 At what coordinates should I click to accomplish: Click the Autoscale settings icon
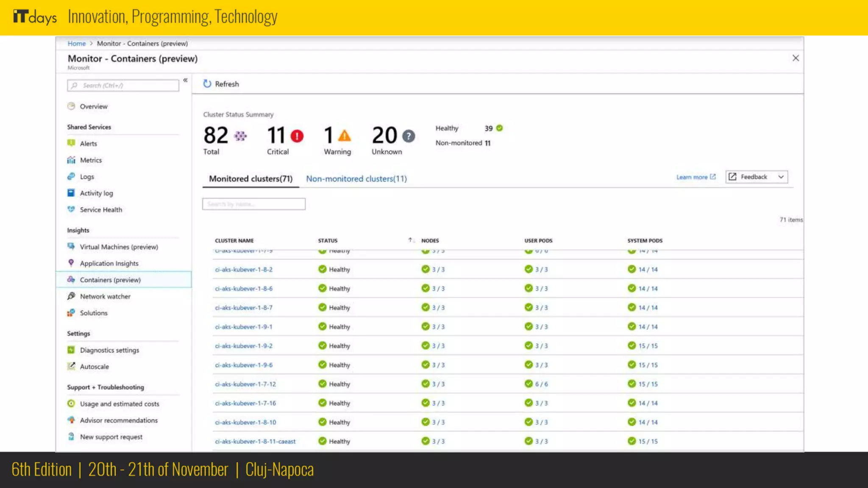pyautogui.click(x=71, y=366)
